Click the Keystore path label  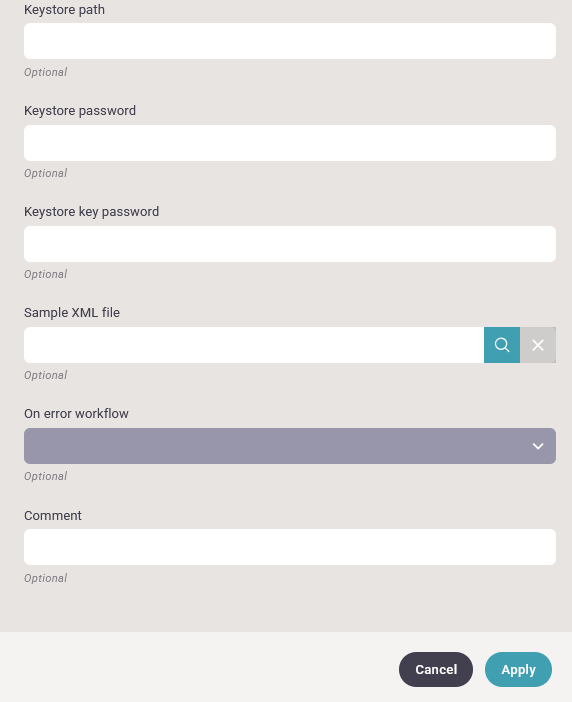point(64,10)
